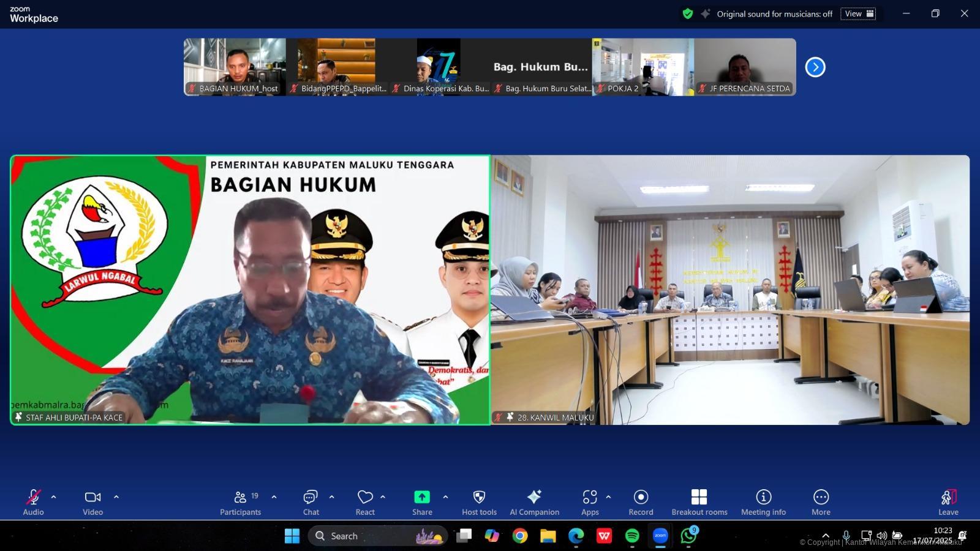This screenshot has width=980, height=551.
Task: Select Bag. Hukum Buru Selatan thumbnail
Action: click(541, 67)
